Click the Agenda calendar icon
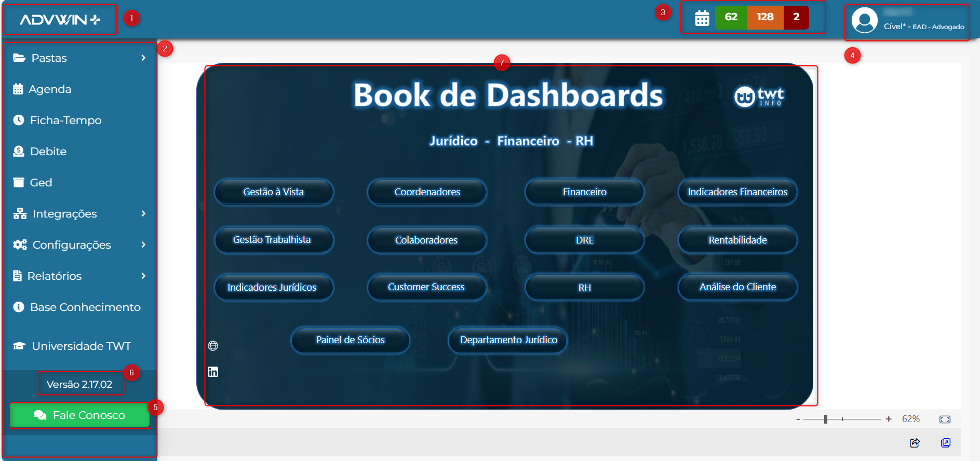The height and width of the screenshot is (461, 980). [18, 89]
